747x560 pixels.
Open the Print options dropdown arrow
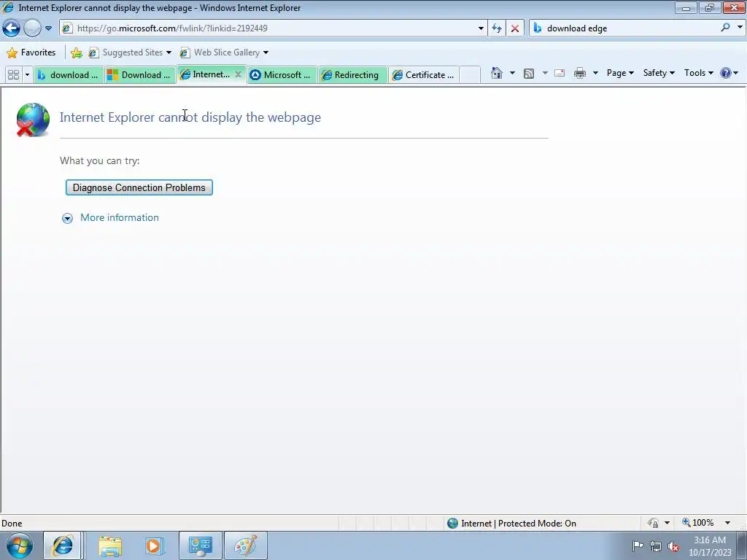pos(595,73)
